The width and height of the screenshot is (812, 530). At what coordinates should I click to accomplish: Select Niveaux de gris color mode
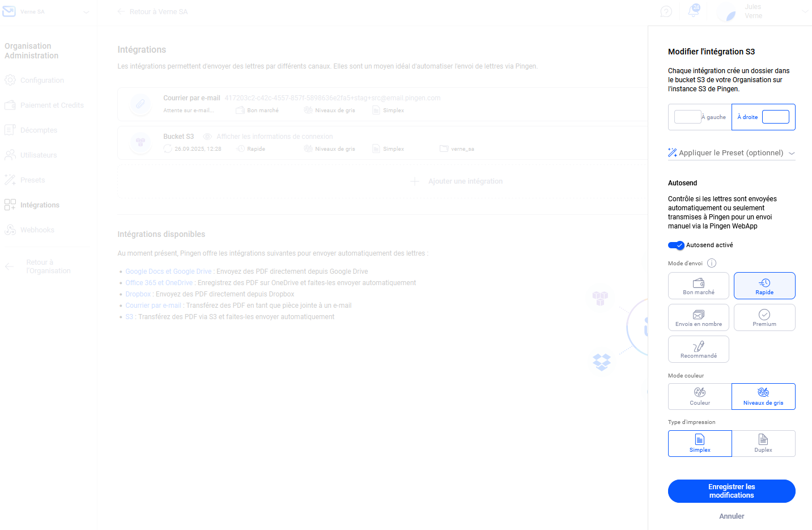(x=763, y=396)
